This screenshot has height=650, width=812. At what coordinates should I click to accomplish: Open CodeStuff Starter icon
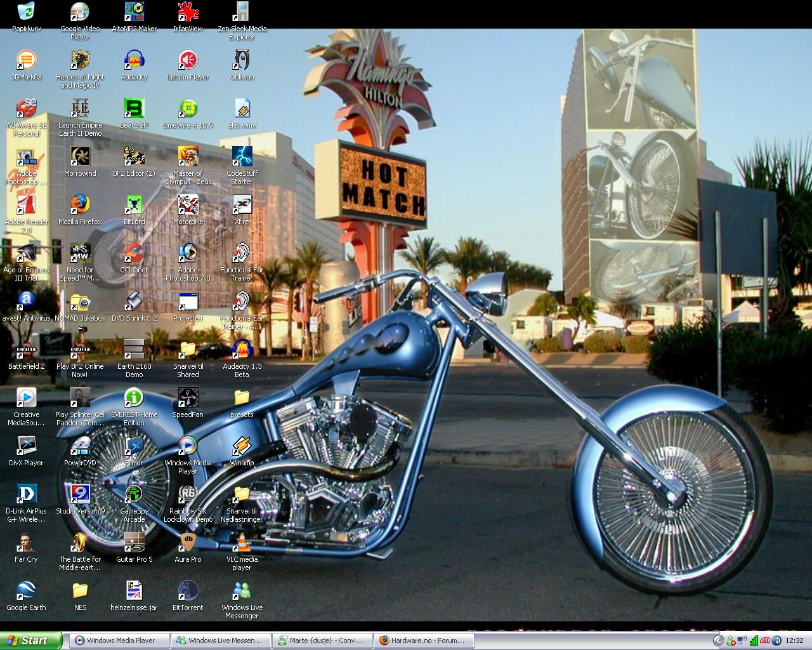coord(242,165)
